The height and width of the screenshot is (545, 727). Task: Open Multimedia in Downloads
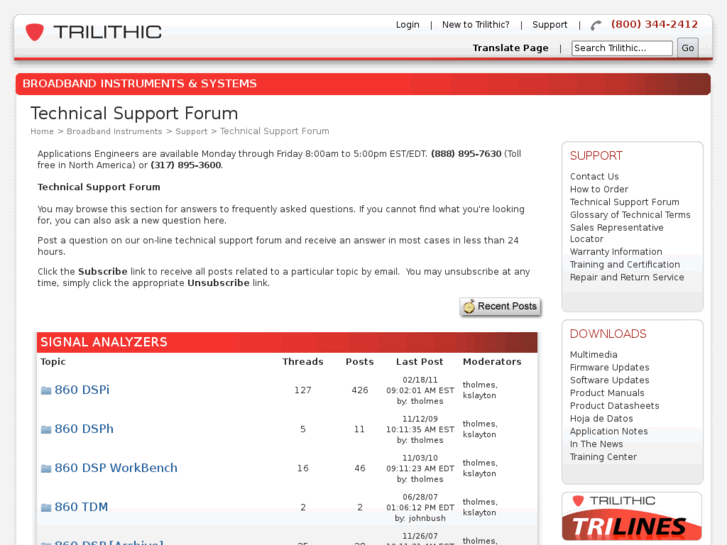click(x=593, y=354)
